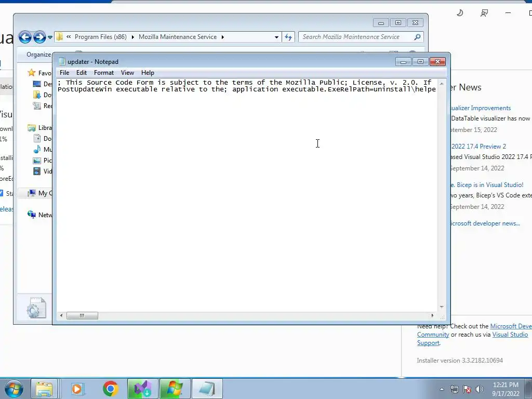Open recent locations dropdown beside Forward arrow

tap(50, 37)
